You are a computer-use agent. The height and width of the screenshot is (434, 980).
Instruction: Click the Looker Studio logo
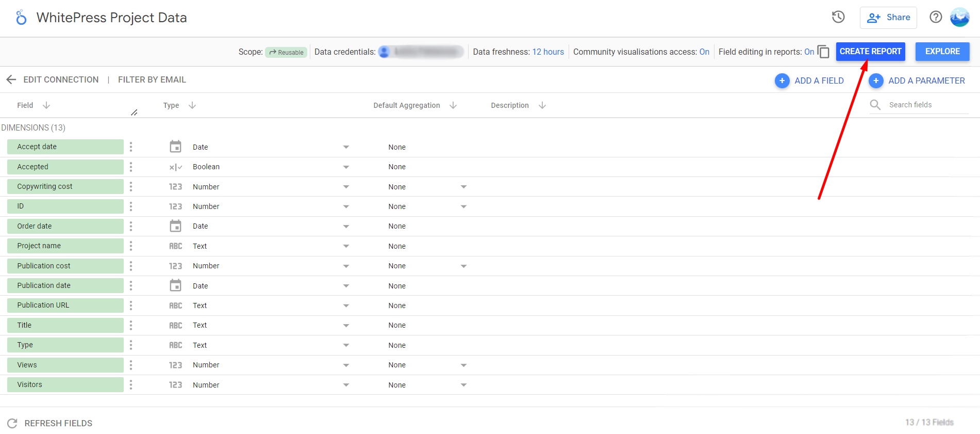coord(21,18)
